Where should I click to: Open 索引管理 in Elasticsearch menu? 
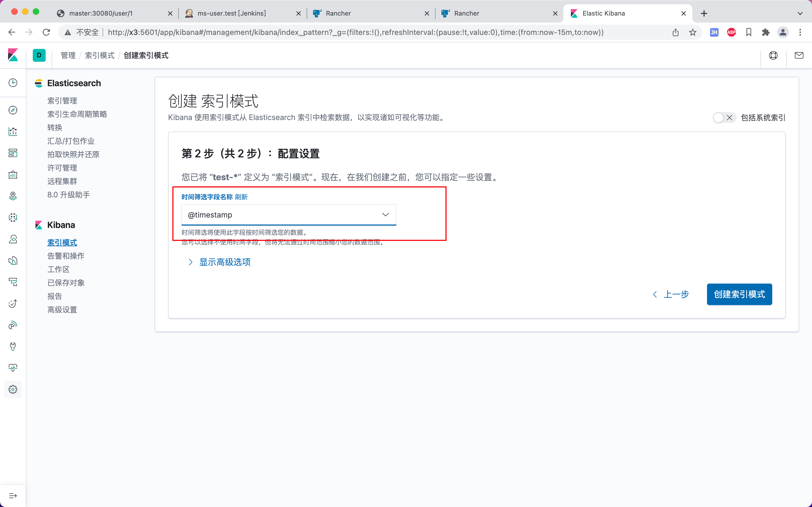click(62, 101)
